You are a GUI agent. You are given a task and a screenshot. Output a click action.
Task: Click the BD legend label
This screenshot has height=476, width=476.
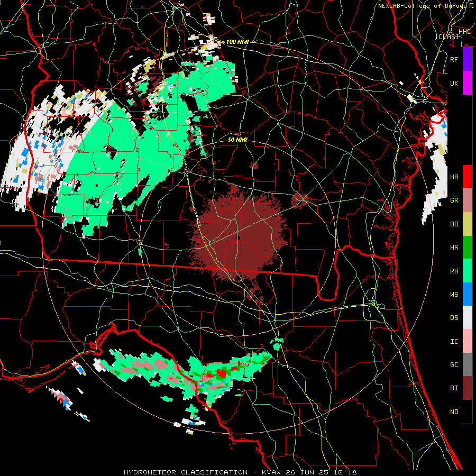[x=454, y=224]
